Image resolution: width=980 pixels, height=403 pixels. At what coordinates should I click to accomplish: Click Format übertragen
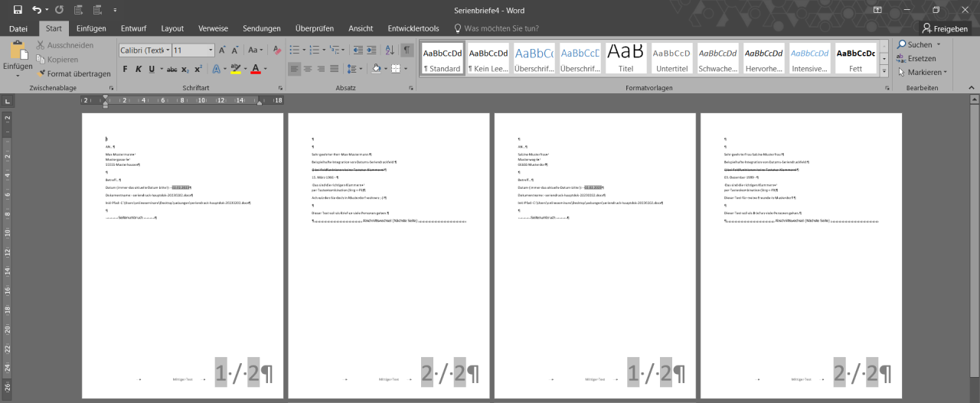pyautogui.click(x=73, y=74)
